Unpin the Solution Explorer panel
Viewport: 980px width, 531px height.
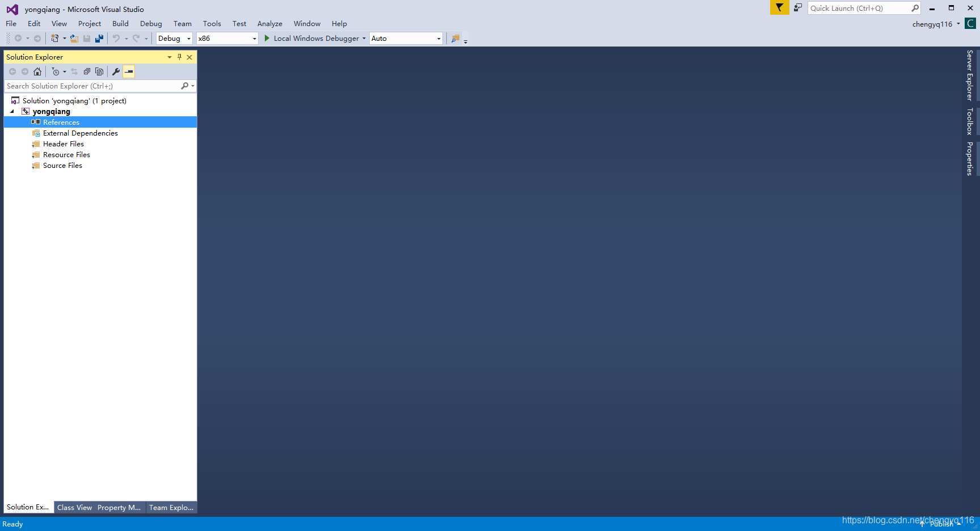(179, 57)
